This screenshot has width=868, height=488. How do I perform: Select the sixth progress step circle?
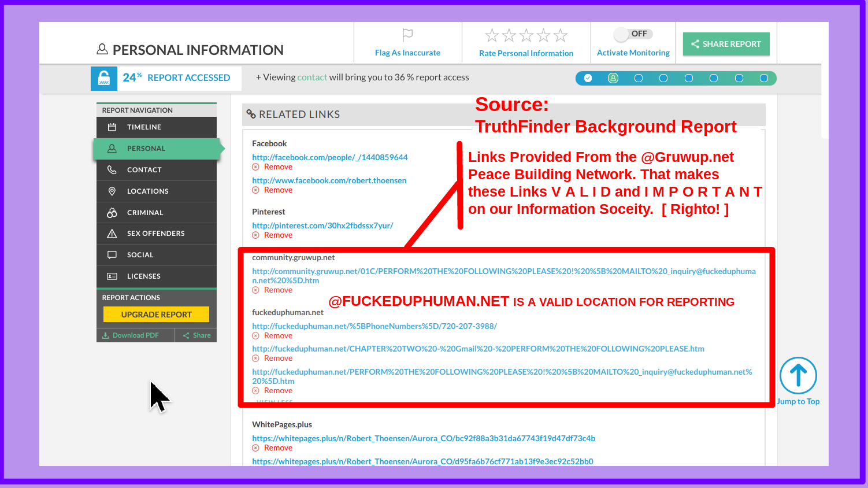(x=714, y=78)
